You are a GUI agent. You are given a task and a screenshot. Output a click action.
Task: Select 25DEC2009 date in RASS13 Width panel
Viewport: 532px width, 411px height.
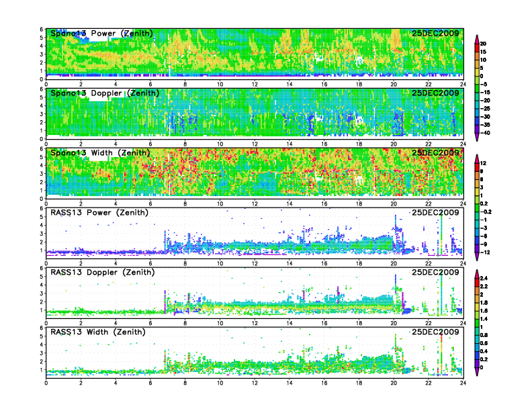coord(435,332)
